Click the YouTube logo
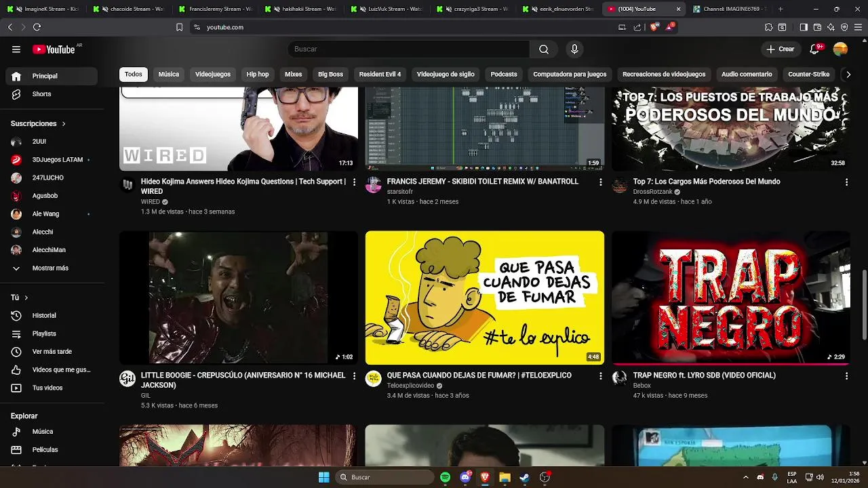The height and width of the screenshot is (488, 868). (54, 49)
